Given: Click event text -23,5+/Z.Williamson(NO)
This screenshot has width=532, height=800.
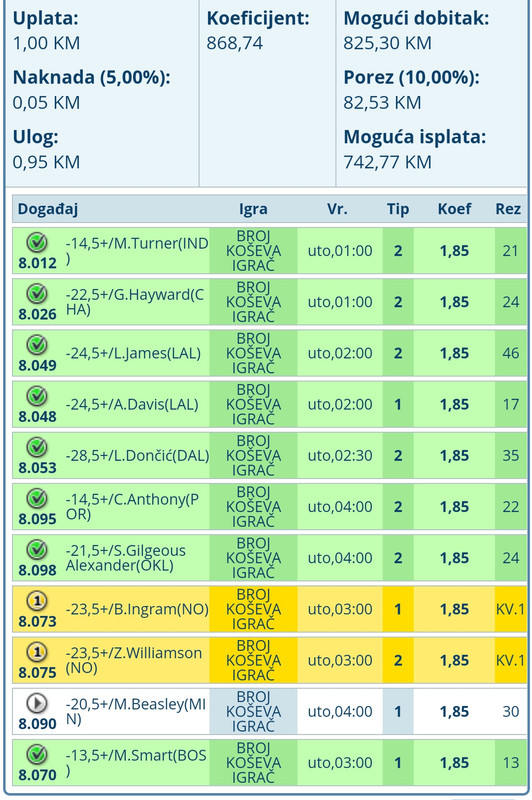Looking at the screenshot, I should [134, 660].
